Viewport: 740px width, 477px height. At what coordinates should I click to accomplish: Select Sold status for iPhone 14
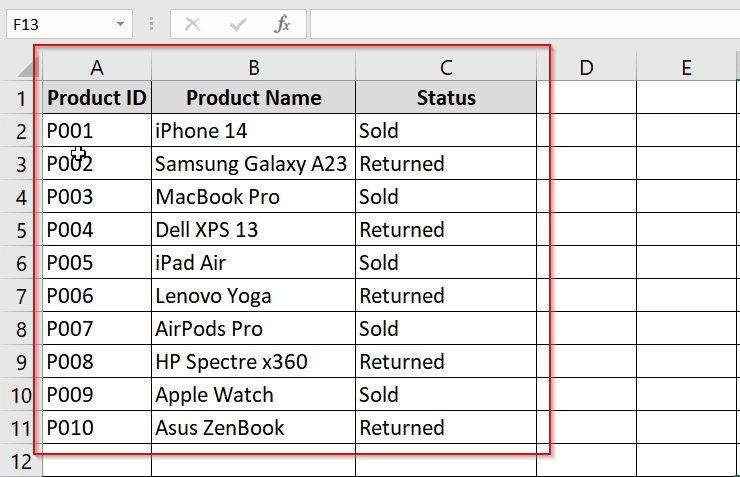coord(446,130)
